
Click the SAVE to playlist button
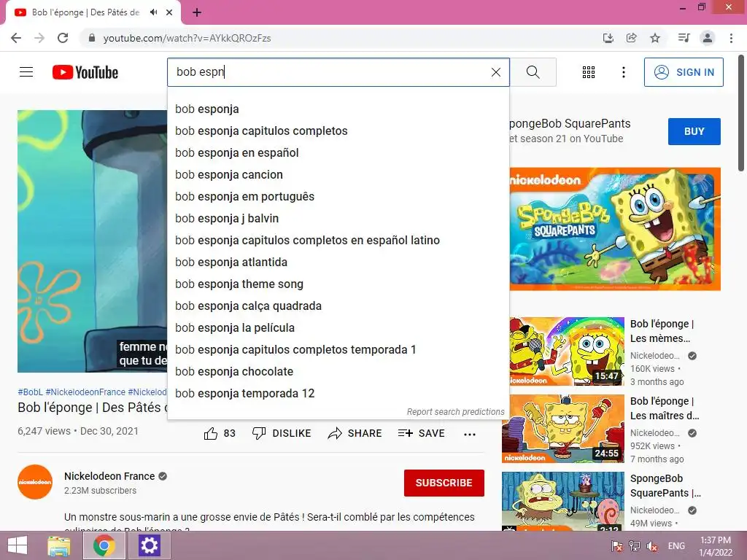point(422,433)
